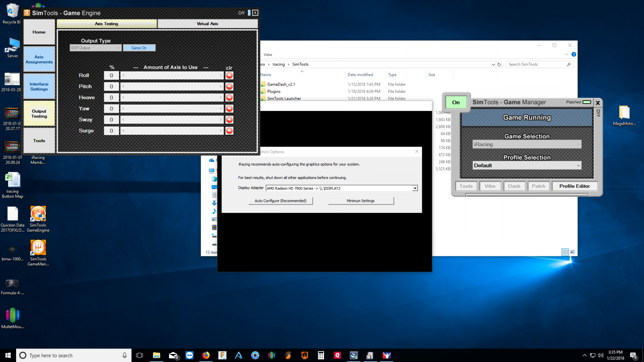The width and height of the screenshot is (644, 362).
Task: Select the Plugins folder in Explorer
Action: pyautogui.click(x=274, y=92)
